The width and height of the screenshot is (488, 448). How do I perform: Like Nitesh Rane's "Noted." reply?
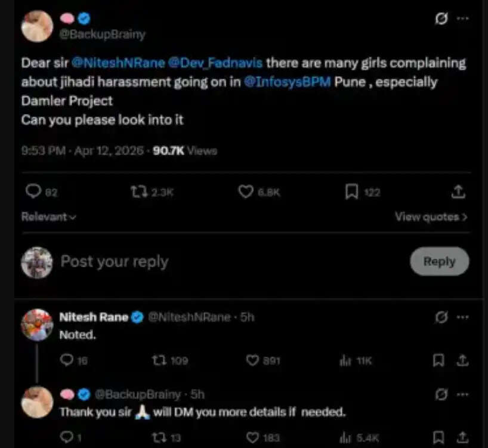(253, 360)
